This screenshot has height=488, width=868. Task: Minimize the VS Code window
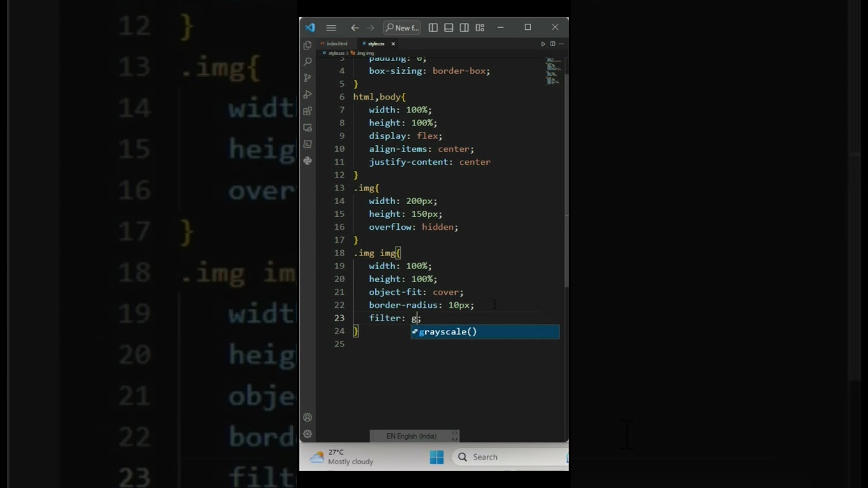pyautogui.click(x=500, y=28)
